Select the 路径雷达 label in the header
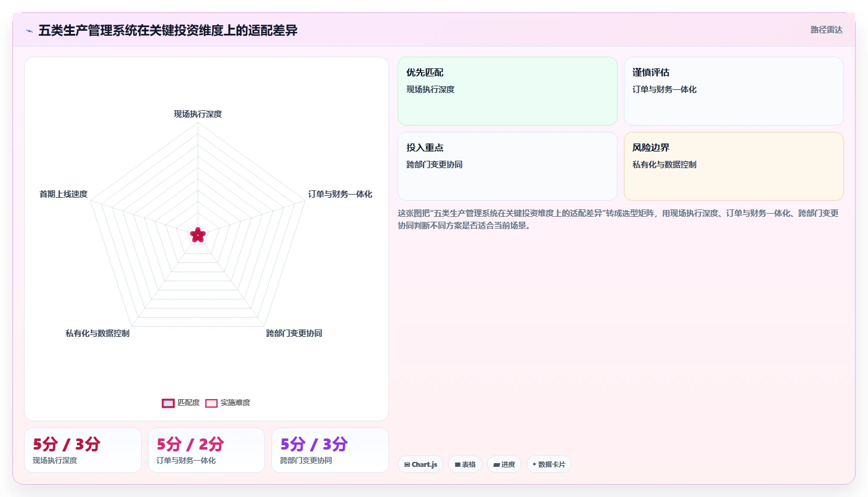This screenshot has height=497, width=868. (x=826, y=30)
